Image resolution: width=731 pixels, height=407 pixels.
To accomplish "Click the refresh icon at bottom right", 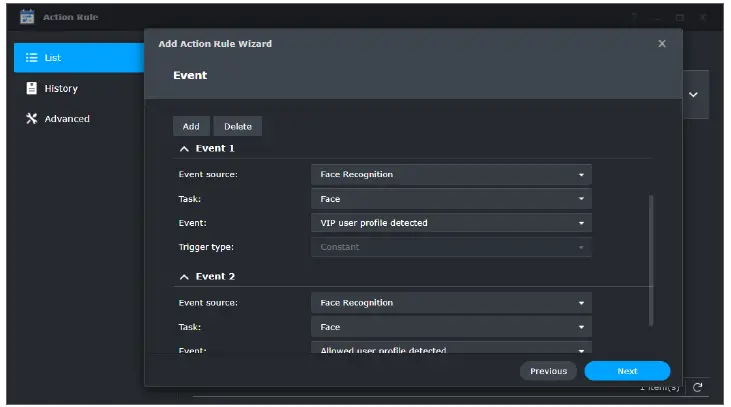I will [x=698, y=387].
